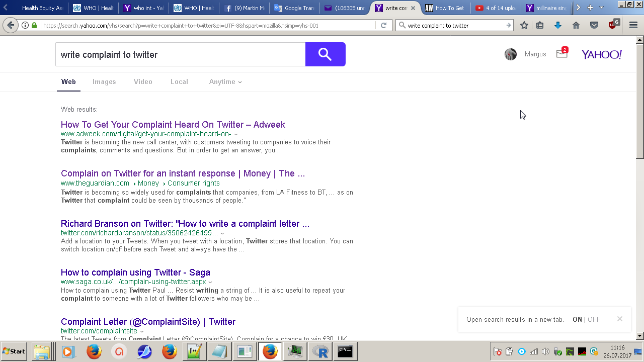Switch to the Google Translate browser tab
The image size is (644, 362).
coord(294,8)
